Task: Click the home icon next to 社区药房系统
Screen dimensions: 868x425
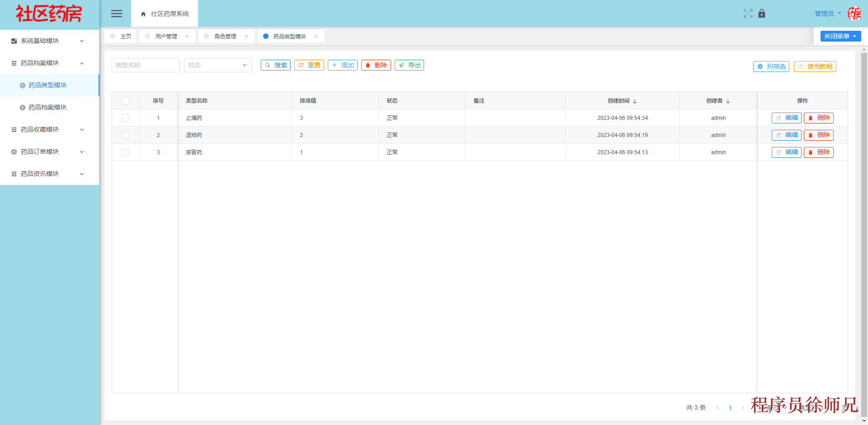Action: tap(142, 14)
